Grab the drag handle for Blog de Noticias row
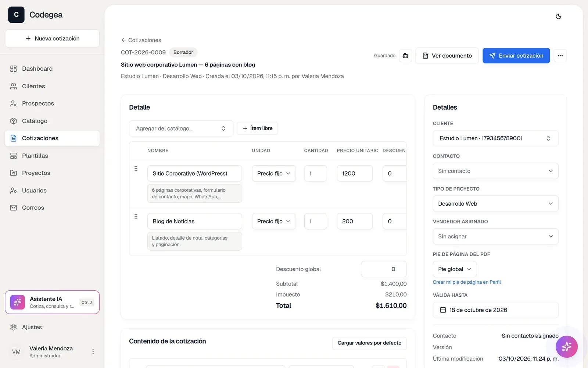This screenshot has height=368, width=588. (x=136, y=216)
